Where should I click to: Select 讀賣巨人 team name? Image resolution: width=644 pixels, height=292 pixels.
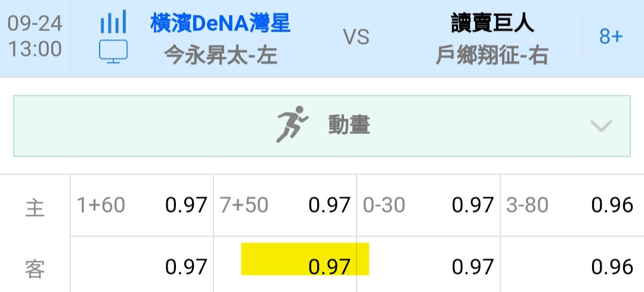tap(493, 23)
